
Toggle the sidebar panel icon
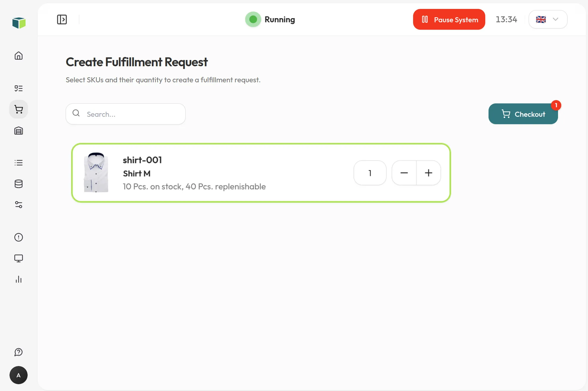tap(62, 20)
